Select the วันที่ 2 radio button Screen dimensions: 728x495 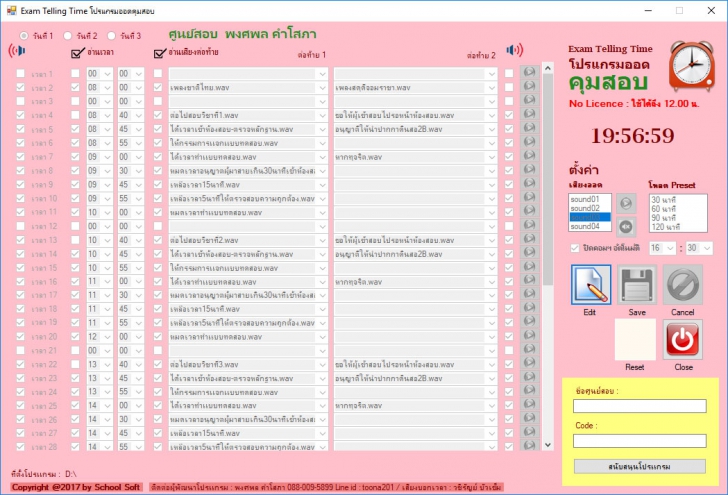(68, 36)
